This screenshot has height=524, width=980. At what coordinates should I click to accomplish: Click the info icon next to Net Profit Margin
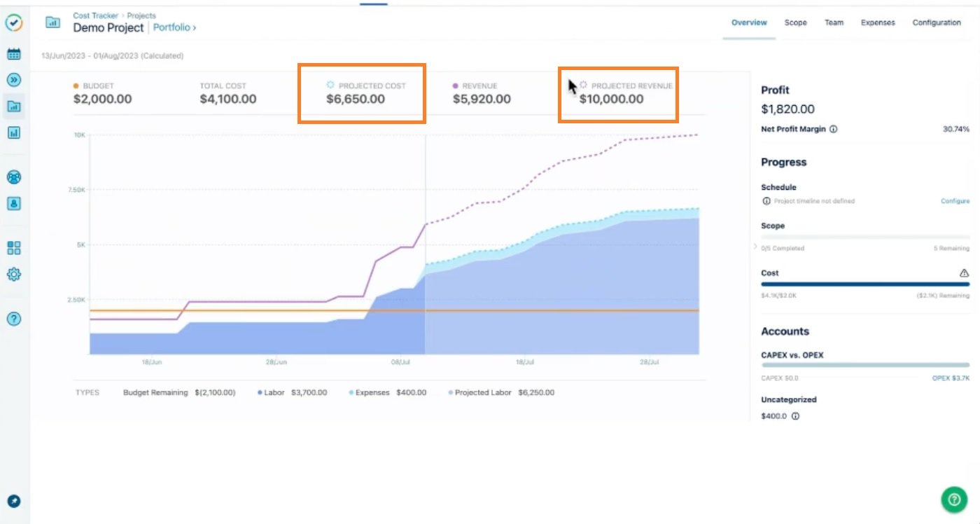[833, 129]
